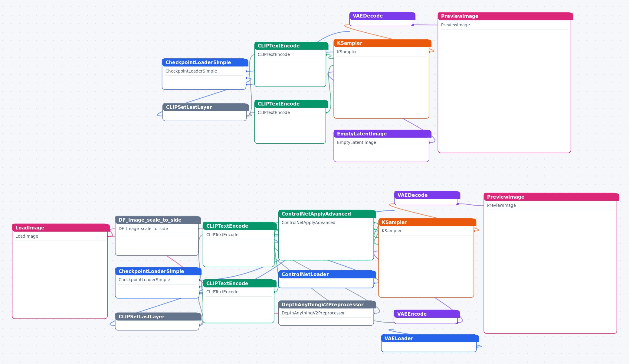
Task: Click the LoadImage label inside the node body
Action: click(27, 236)
